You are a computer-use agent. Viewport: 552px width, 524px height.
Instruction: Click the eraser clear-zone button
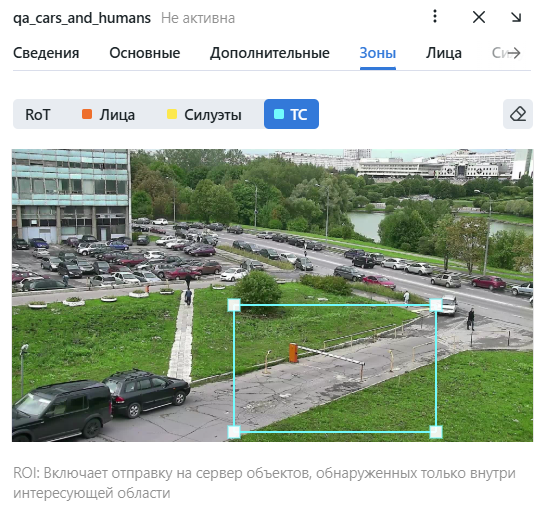(518, 114)
